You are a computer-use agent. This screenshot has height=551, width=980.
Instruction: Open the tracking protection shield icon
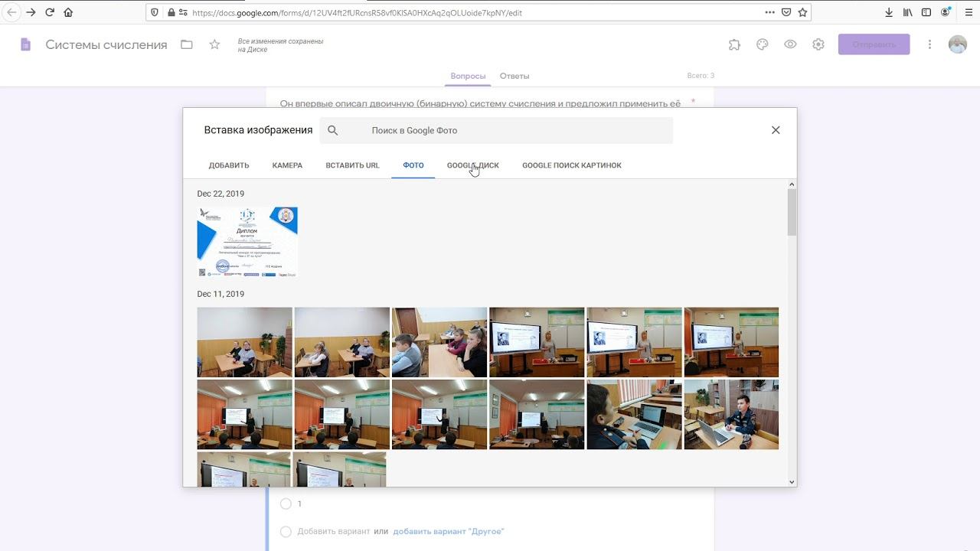point(155,12)
